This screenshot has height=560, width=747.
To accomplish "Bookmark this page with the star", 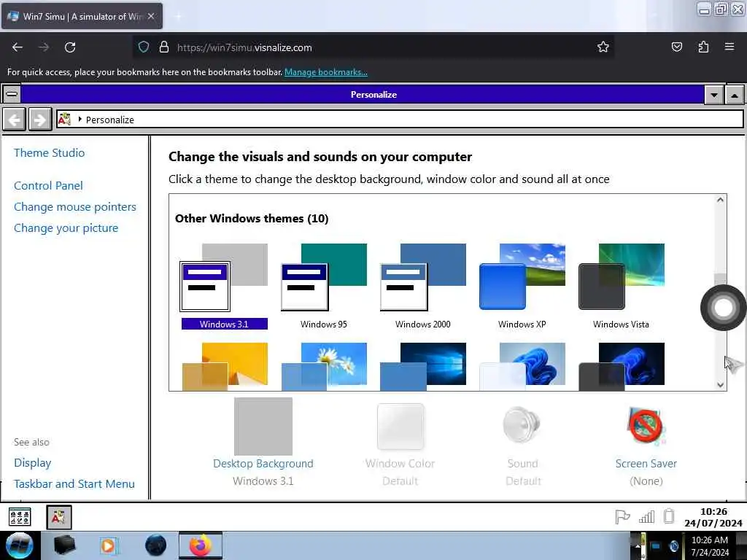I will (x=603, y=47).
